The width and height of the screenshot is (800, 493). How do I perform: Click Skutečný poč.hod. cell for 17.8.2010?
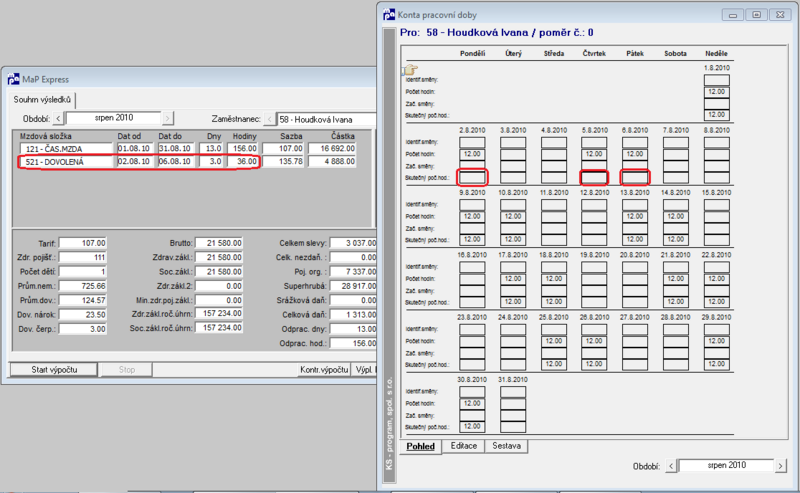(513, 302)
